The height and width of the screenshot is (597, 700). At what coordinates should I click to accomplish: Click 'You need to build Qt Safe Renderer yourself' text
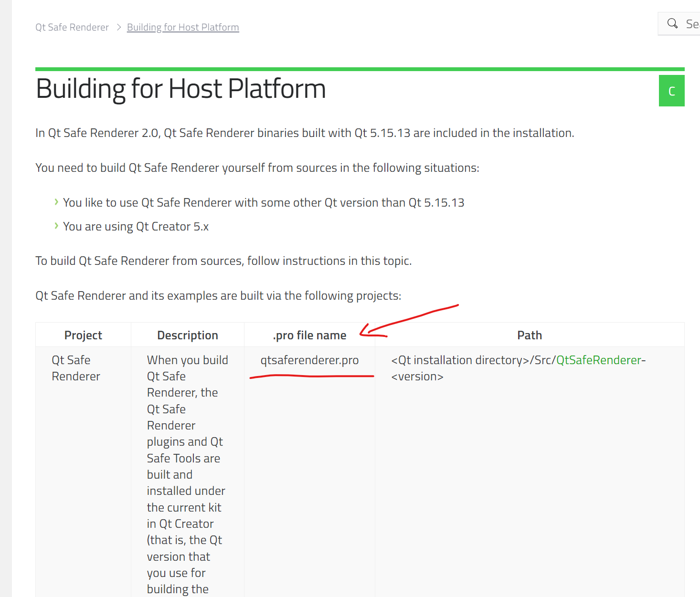coord(257,168)
